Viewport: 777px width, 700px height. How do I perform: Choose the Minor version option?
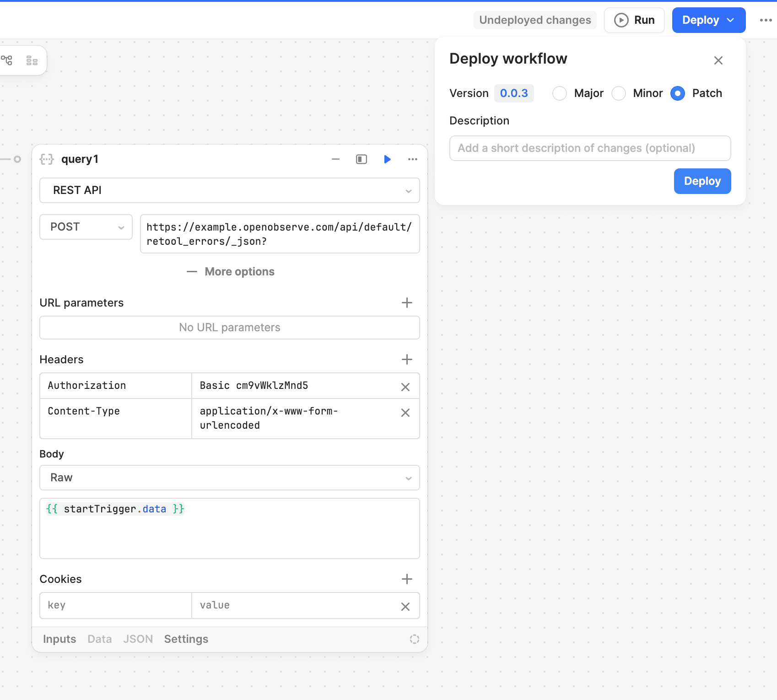pos(619,93)
